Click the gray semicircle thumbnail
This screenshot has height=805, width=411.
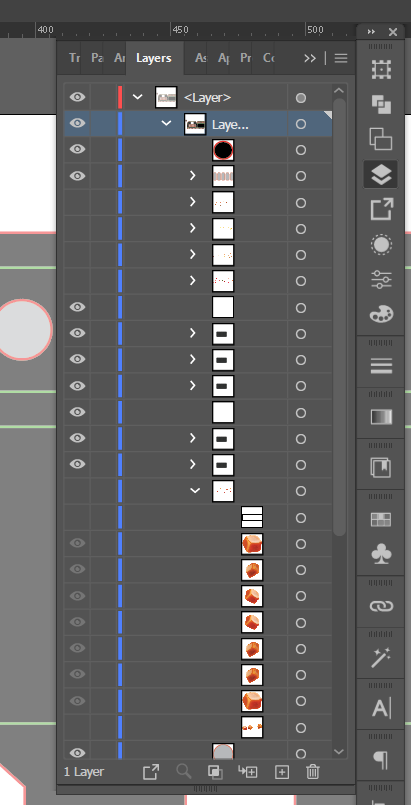tap(223, 751)
